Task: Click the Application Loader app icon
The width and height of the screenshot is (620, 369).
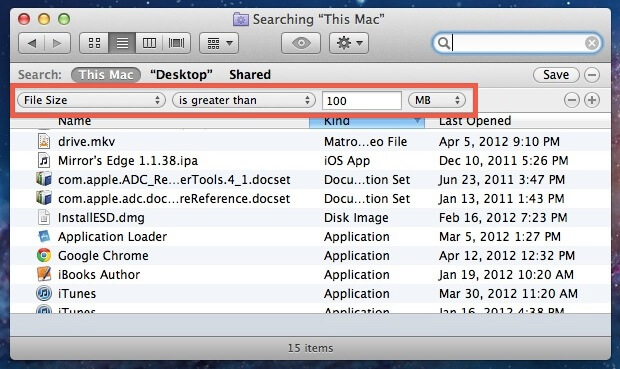Action: click(44, 236)
